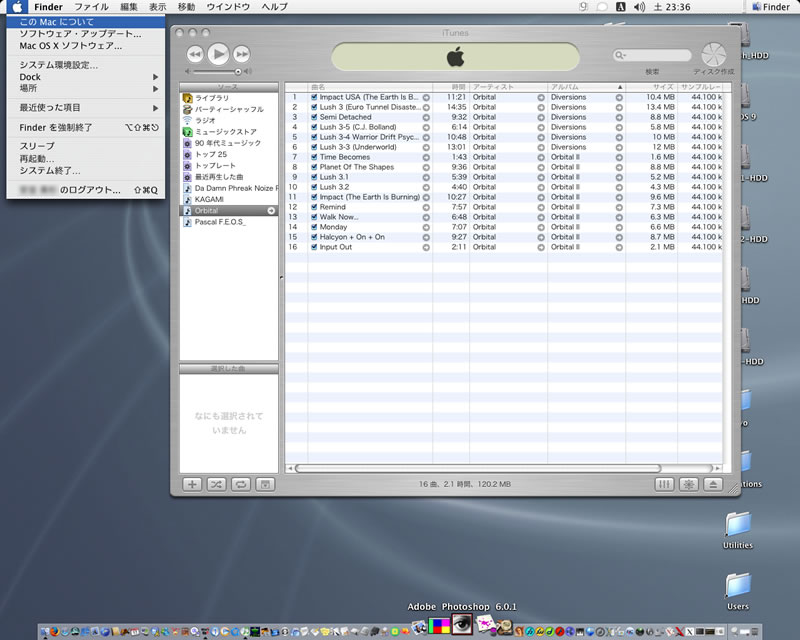This screenshot has width=800, height=640.
Task: Select the Da Damn Phreak Noize playlist
Action: (x=229, y=188)
